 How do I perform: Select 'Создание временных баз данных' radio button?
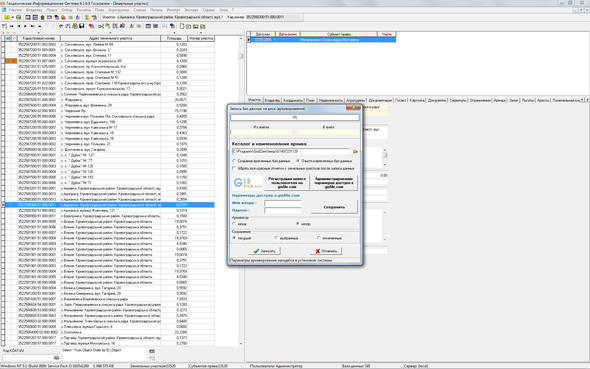click(x=234, y=161)
